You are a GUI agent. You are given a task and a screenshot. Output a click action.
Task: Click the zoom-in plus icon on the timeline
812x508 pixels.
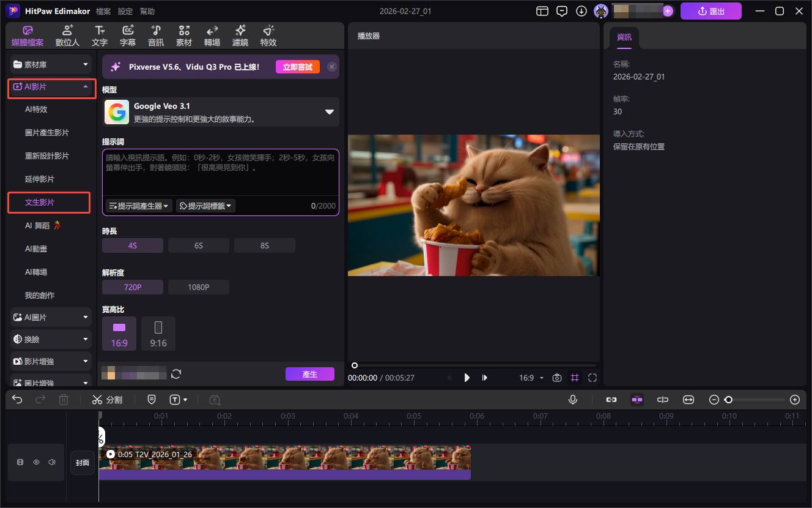point(794,400)
